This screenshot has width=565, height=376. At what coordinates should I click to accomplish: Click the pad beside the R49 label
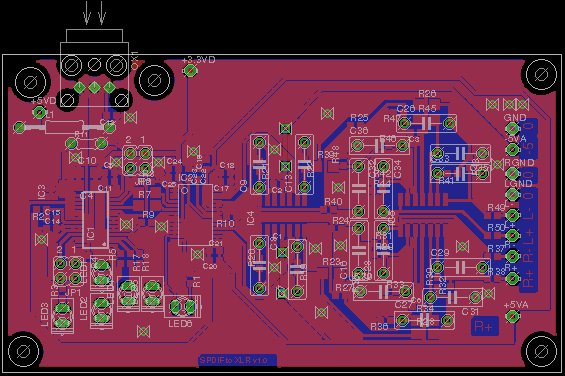[512, 215]
